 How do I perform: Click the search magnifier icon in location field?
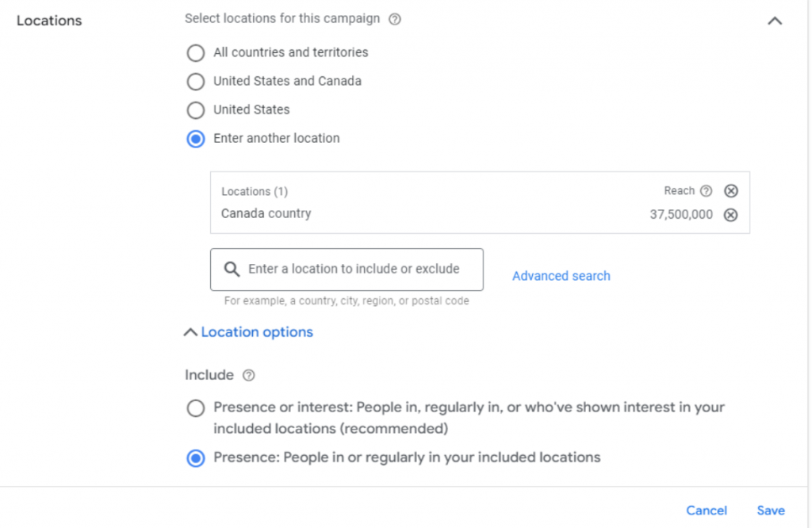[x=232, y=270]
